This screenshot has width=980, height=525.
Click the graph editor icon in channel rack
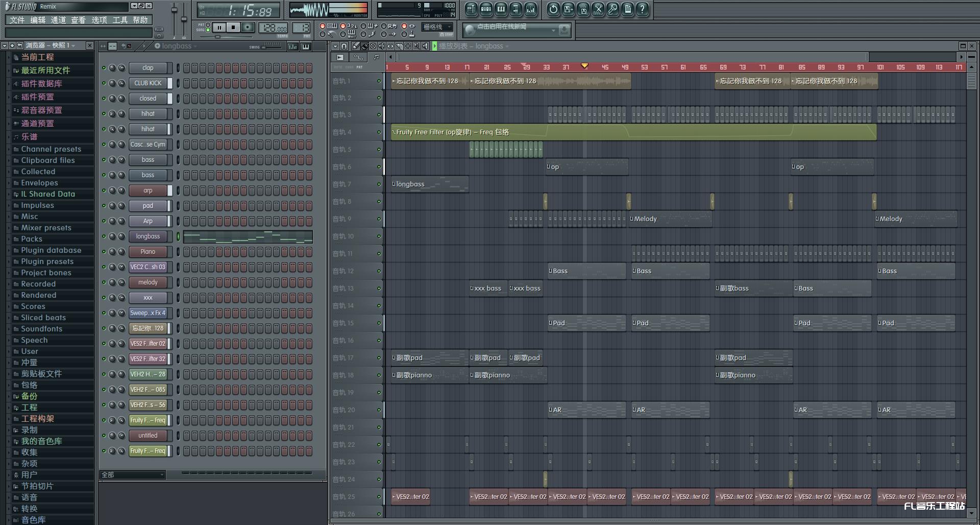292,46
